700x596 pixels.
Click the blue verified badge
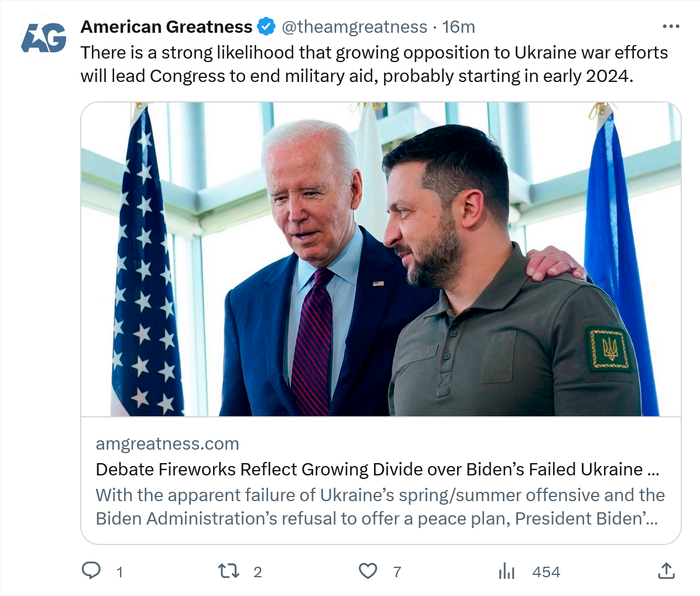pyautogui.click(x=267, y=27)
